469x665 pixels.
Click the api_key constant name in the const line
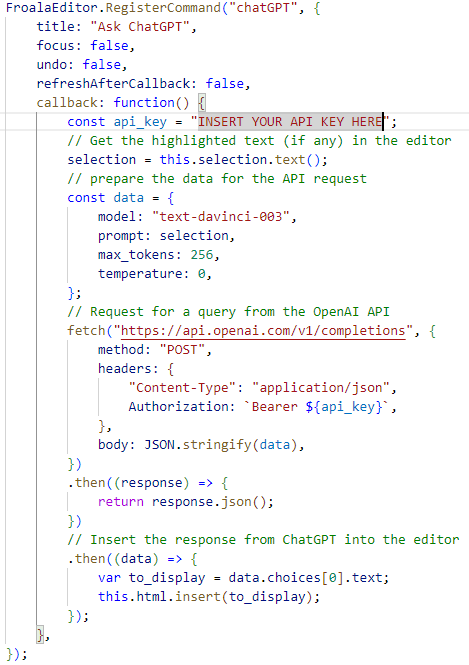(x=140, y=122)
